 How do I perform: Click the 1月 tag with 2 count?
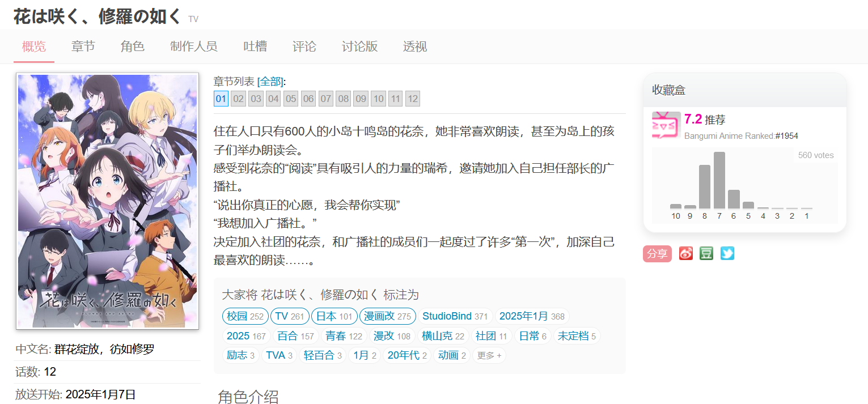point(365,355)
